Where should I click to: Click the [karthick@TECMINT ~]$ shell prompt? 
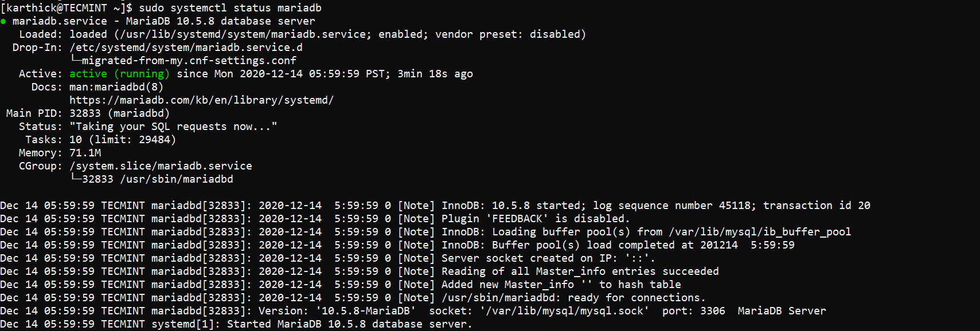click(67, 8)
